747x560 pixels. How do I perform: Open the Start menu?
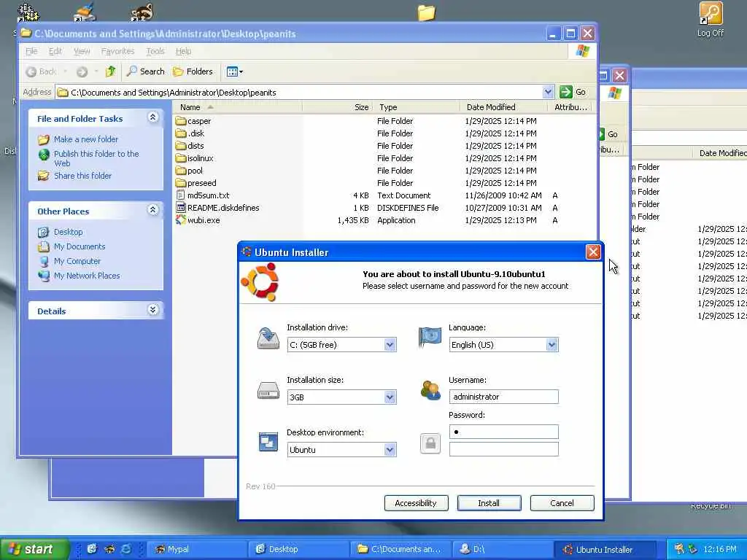(34, 549)
